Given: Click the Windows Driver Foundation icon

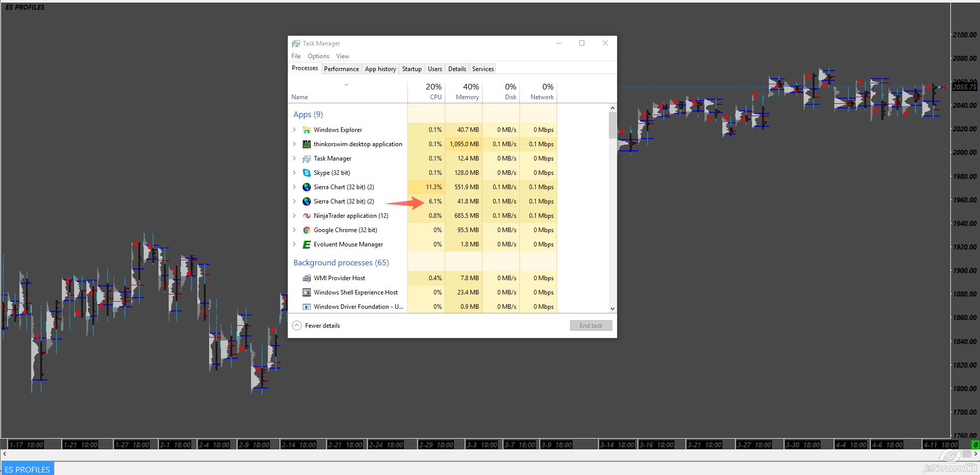Looking at the screenshot, I should click(x=307, y=307).
